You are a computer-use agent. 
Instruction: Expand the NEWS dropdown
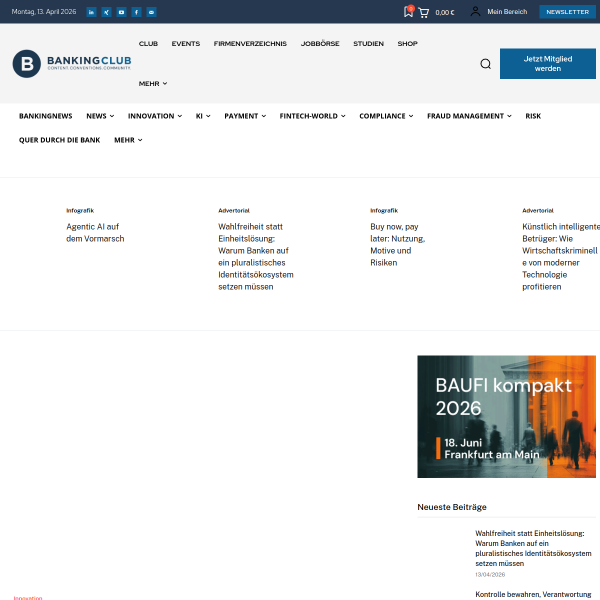pyautogui.click(x=100, y=116)
